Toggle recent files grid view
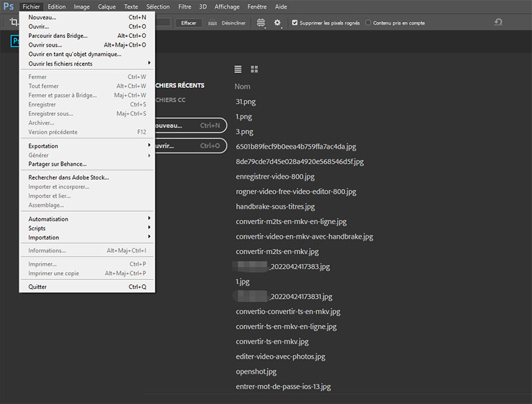Image resolution: width=532 pixels, height=404 pixels. (x=254, y=69)
